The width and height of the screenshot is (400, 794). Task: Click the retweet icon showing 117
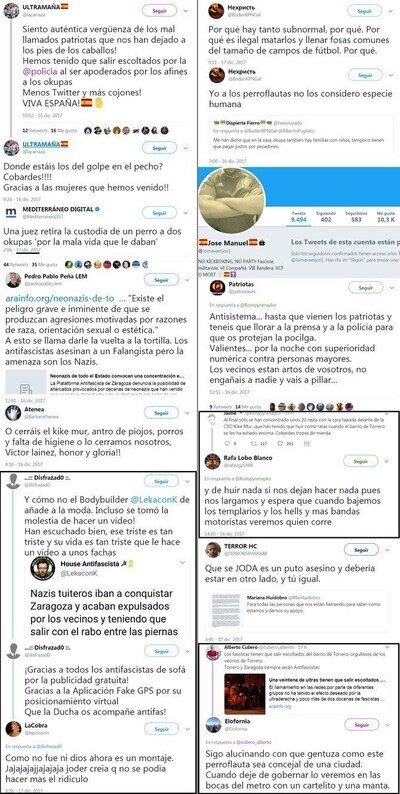click(x=252, y=444)
